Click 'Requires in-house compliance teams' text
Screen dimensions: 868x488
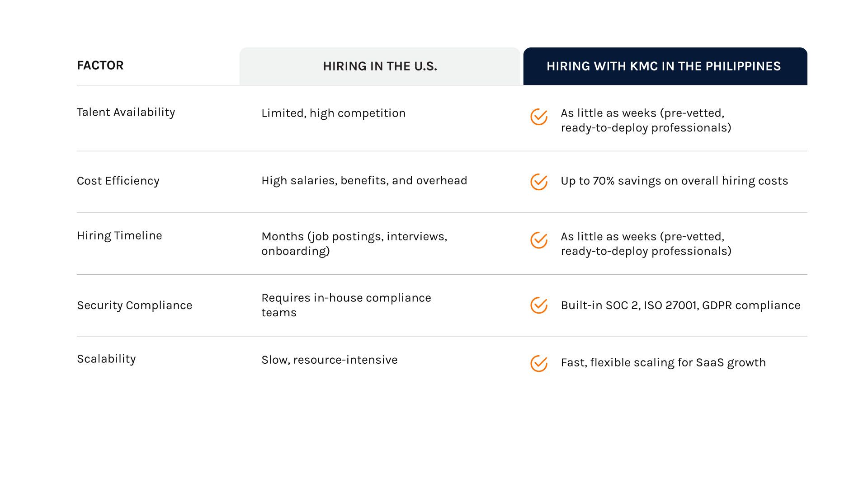(x=346, y=305)
